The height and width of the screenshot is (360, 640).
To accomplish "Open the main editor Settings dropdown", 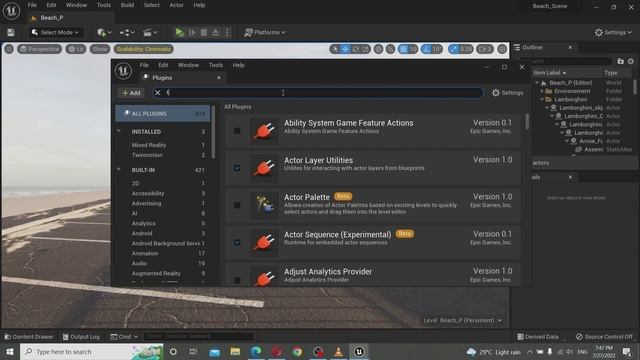I will 613,32.
